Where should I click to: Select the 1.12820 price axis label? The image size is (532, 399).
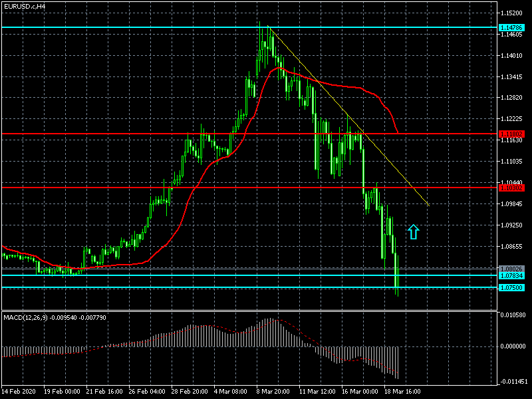click(x=511, y=98)
